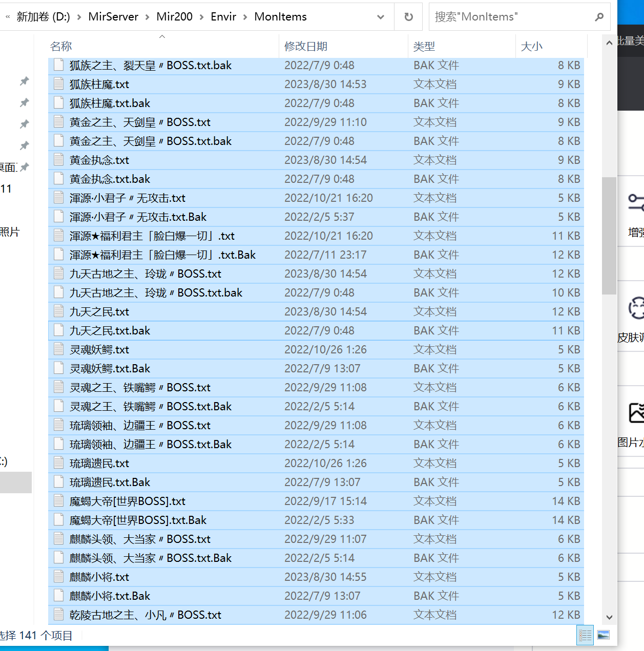Navigate to Envir breadcrumb
Screen dimensions: 644x651
coord(223,17)
